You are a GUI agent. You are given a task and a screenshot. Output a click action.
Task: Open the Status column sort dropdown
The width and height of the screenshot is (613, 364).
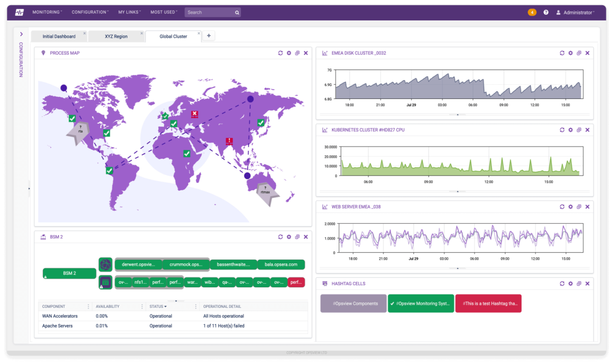coord(164,306)
